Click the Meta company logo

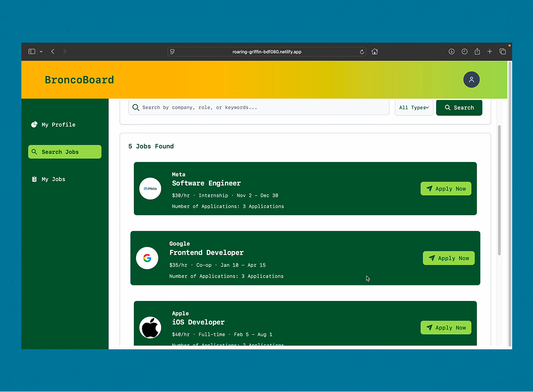(150, 188)
